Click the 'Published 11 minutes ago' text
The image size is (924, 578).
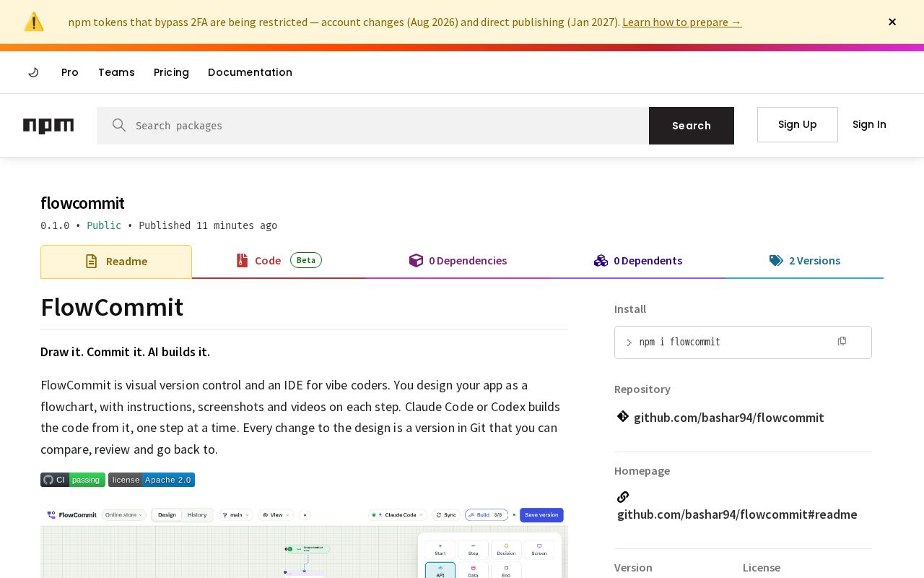(x=208, y=225)
